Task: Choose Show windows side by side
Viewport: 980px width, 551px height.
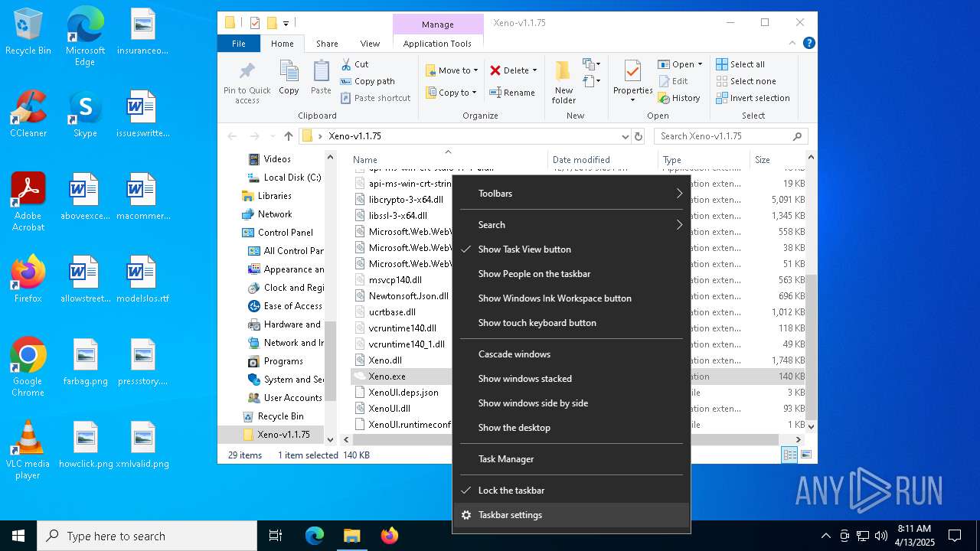Action: (571, 403)
